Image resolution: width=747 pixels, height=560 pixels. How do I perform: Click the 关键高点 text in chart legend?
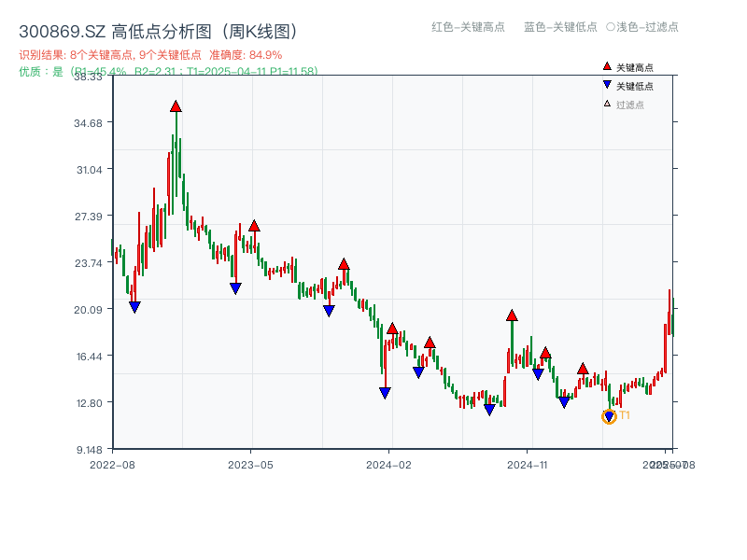point(635,67)
